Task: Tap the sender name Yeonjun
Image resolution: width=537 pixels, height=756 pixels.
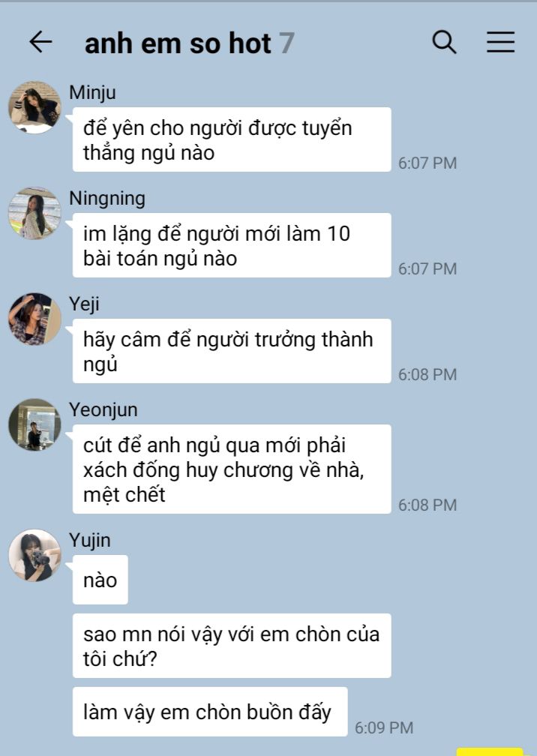Action: point(103,409)
